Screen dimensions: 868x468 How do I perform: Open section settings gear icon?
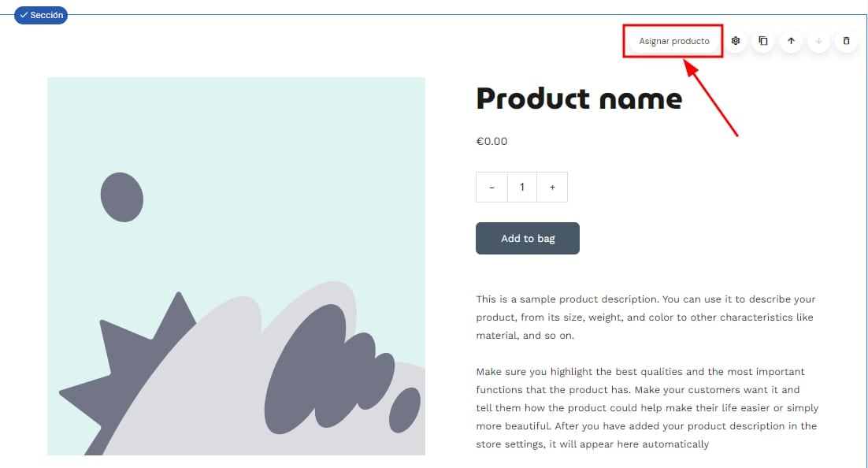pyautogui.click(x=736, y=41)
